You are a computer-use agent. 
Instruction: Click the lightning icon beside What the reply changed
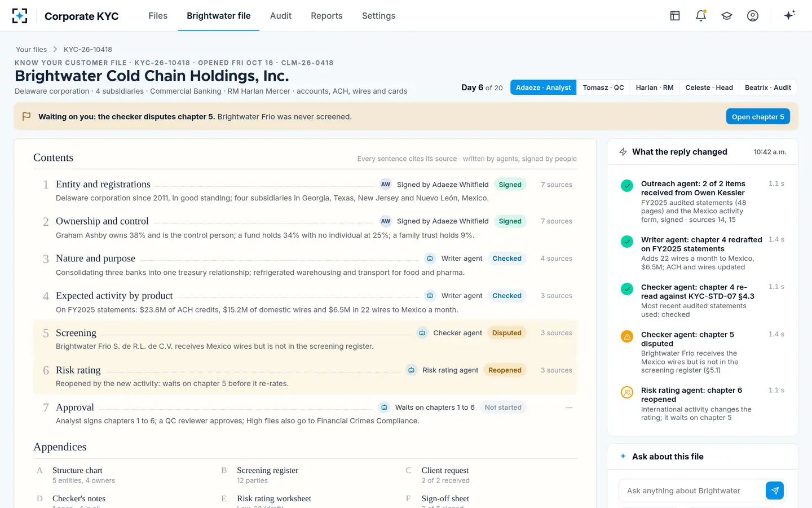623,152
